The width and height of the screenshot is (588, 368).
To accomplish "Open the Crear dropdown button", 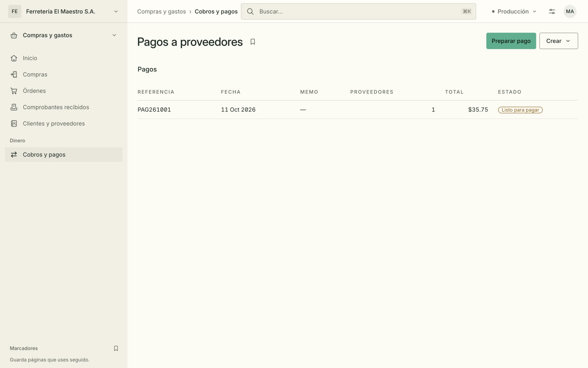I will [559, 41].
